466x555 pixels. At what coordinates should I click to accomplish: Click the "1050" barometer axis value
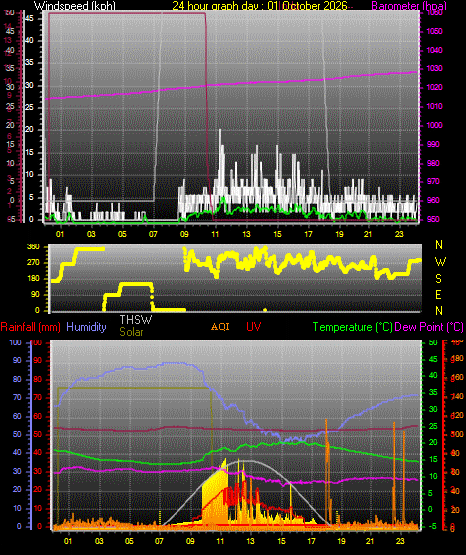tap(434, 32)
